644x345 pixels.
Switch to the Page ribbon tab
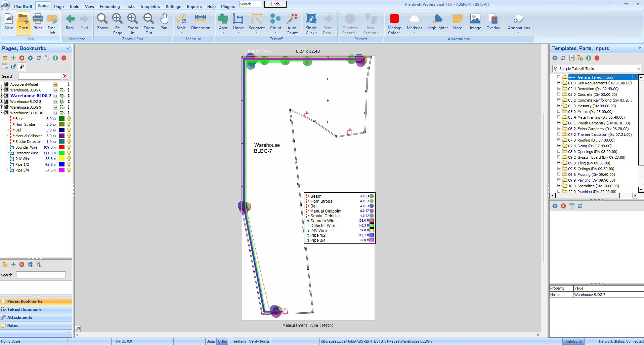[59, 6]
